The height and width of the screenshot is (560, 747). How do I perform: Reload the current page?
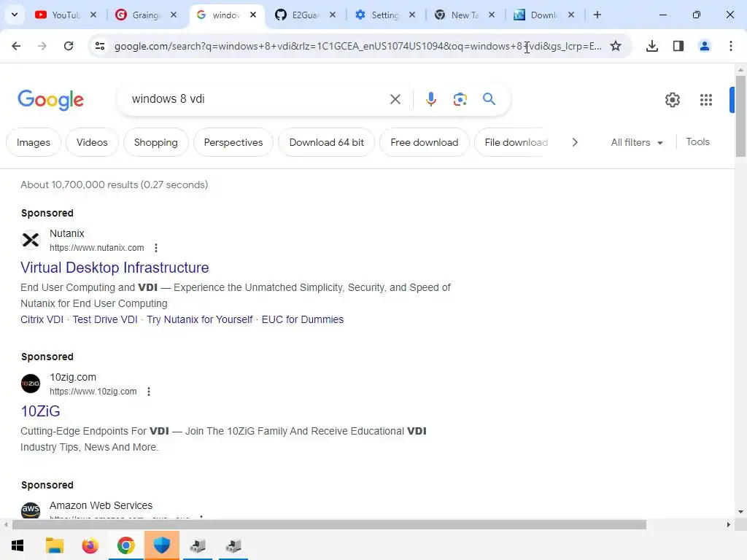click(69, 46)
